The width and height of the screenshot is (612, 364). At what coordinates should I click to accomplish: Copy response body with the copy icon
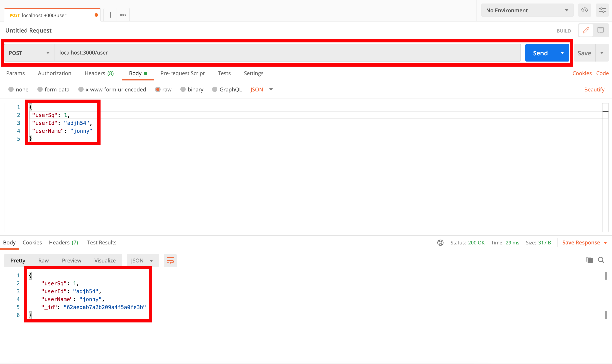(x=589, y=260)
